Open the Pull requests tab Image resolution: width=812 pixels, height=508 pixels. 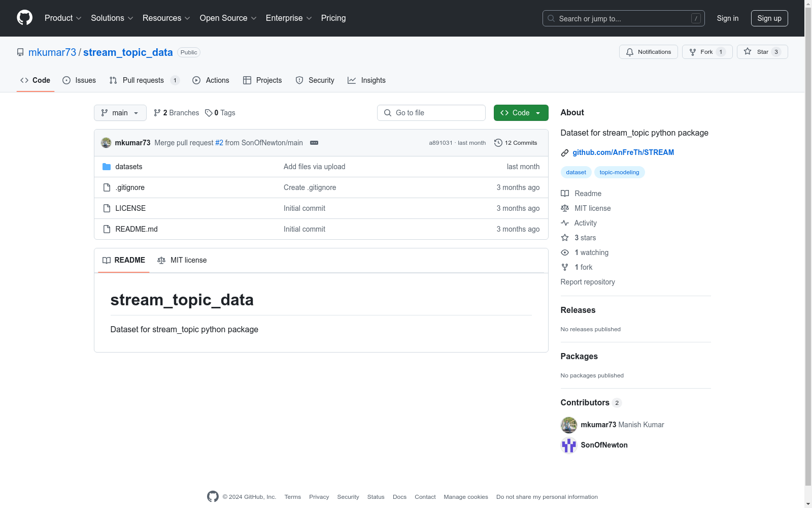(144, 80)
